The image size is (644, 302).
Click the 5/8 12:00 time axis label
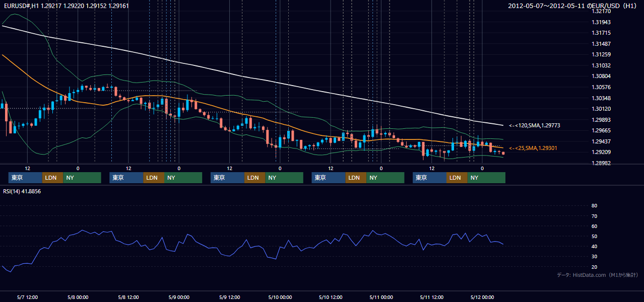pos(128,297)
